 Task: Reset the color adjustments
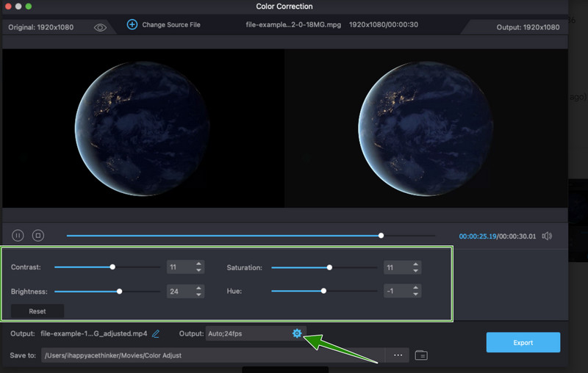pos(37,311)
